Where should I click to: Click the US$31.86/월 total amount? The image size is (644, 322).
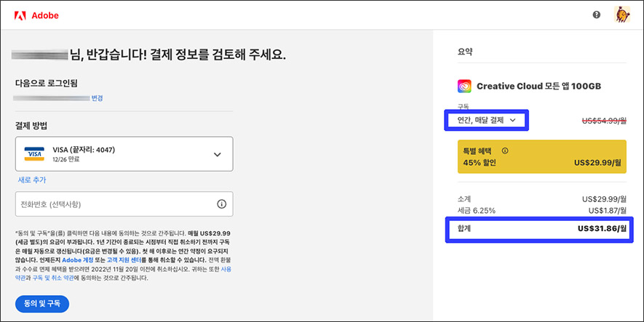click(602, 228)
